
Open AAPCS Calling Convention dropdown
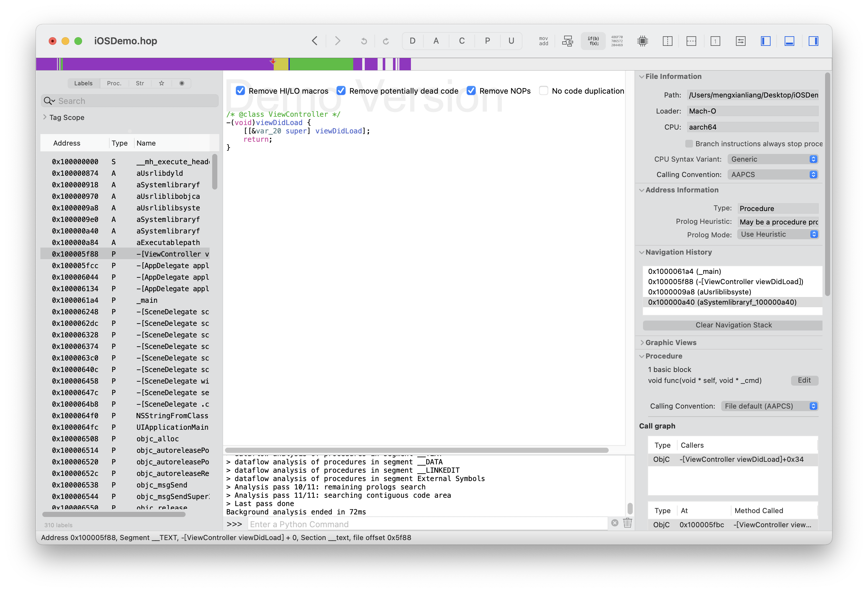click(773, 174)
